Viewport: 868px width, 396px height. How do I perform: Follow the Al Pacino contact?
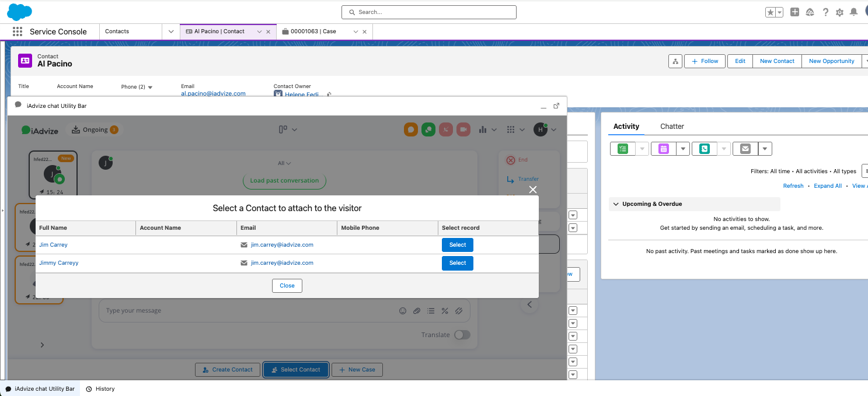point(705,61)
